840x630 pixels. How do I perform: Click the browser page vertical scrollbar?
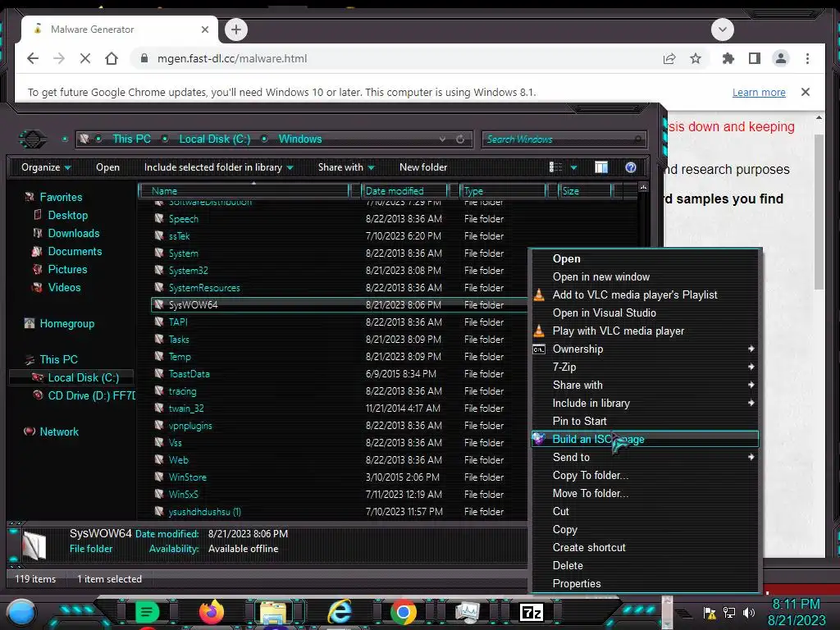pyautogui.click(x=819, y=212)
